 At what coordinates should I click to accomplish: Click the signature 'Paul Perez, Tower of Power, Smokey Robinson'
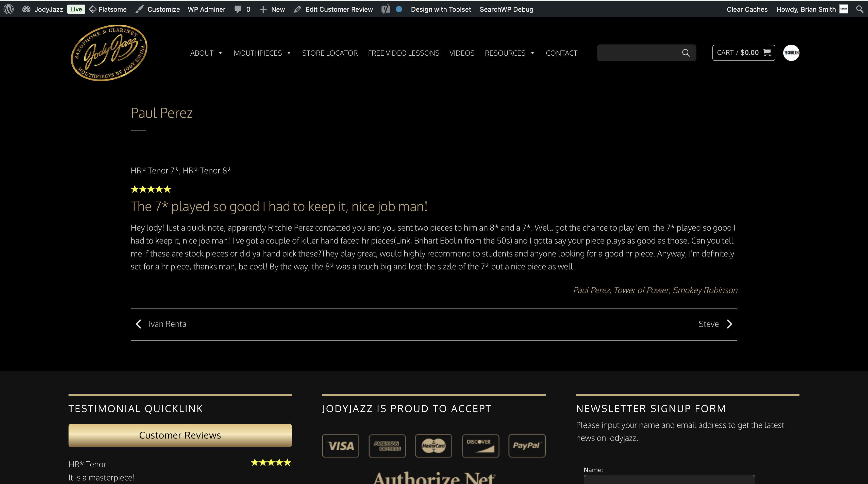[655, 290]
